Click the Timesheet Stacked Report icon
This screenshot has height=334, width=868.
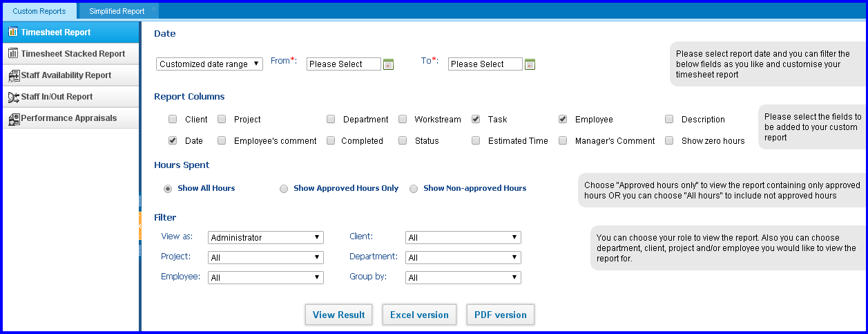13,53
